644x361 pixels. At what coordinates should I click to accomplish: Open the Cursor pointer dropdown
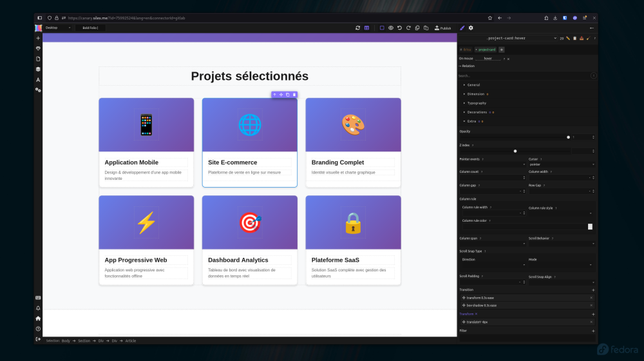point(561,164)
